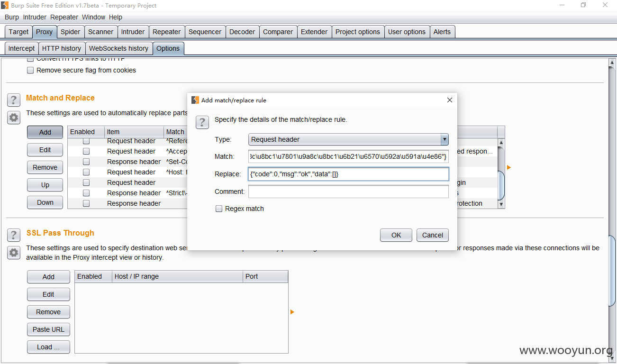Enable the Regex match checkbox
The image size is (617, 364).
[219, 209]
